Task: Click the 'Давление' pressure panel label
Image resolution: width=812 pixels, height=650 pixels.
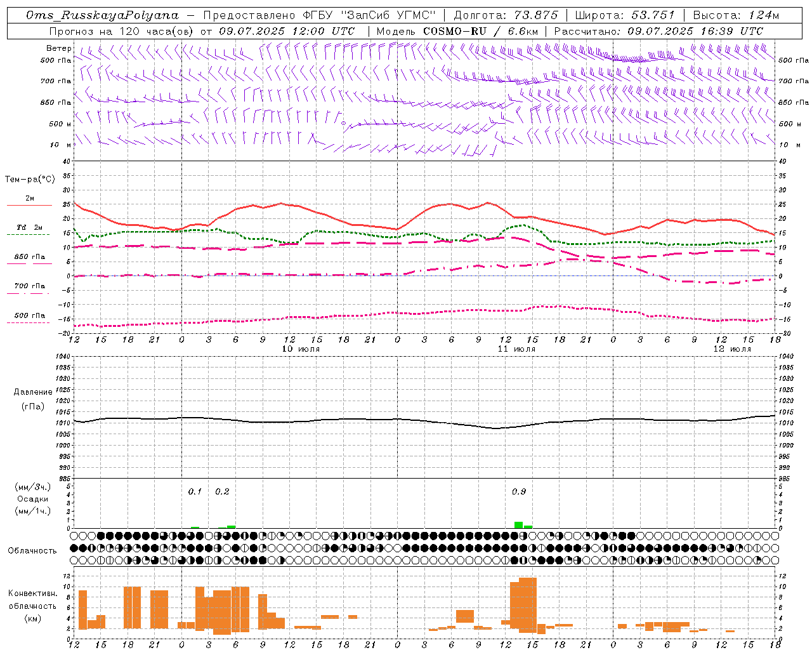Action: tap(33, 392)
